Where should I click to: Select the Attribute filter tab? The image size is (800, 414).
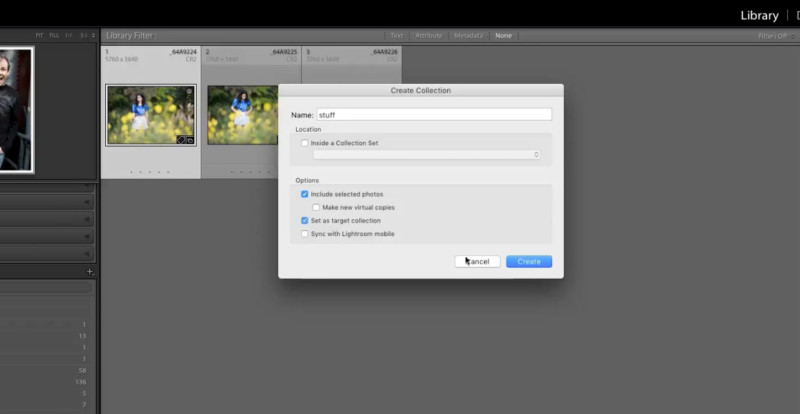429,36
